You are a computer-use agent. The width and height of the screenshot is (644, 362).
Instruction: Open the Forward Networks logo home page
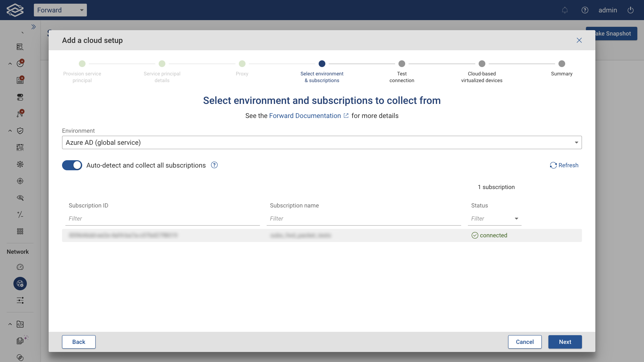[15, 10]
